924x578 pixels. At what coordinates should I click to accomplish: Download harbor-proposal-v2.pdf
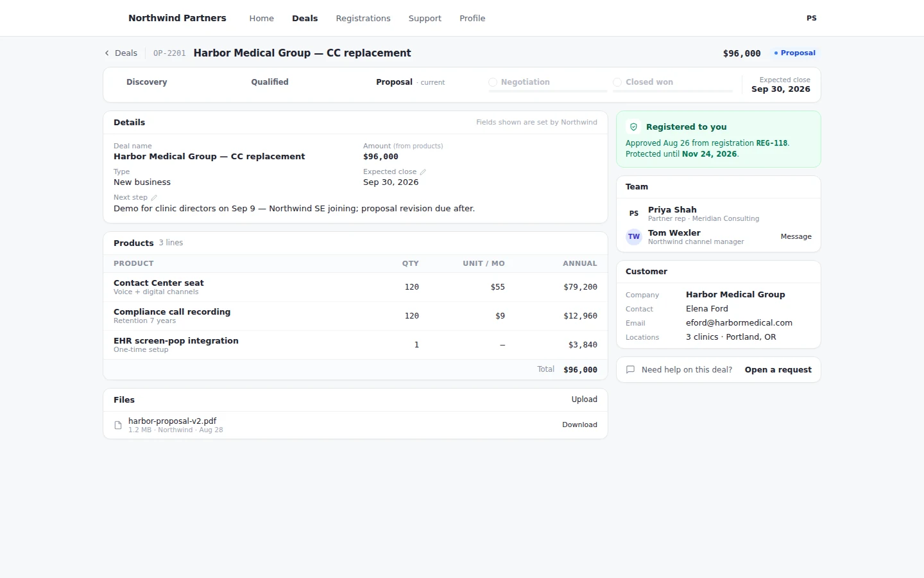[x=579, y=425]
